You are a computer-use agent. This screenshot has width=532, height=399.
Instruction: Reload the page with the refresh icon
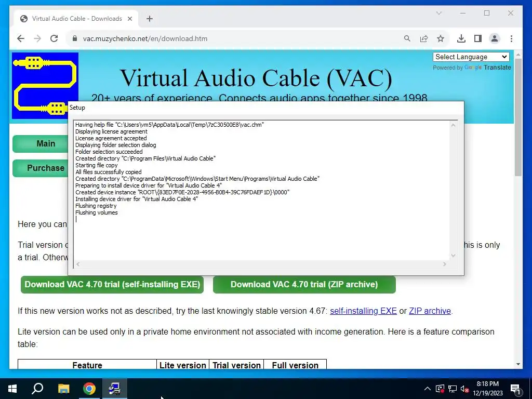[x=54, y=38]
